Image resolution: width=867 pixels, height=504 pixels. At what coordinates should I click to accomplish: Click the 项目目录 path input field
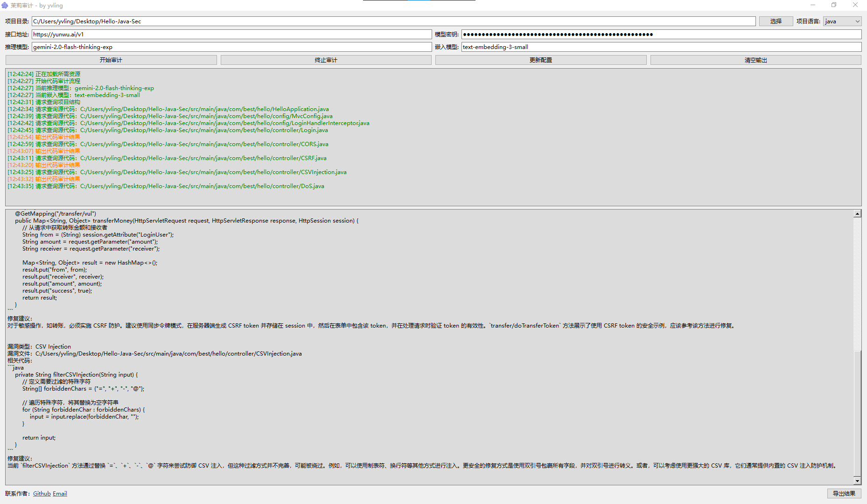[393, 21]
